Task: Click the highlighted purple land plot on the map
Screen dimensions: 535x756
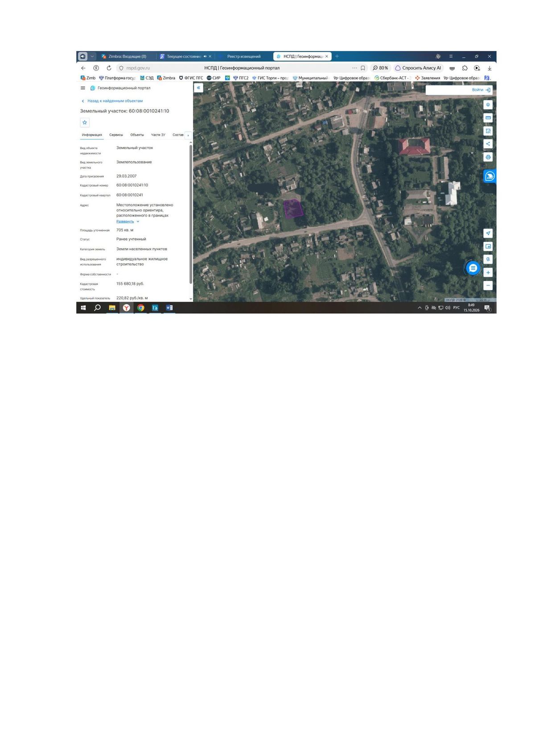Action: (293, 208)
